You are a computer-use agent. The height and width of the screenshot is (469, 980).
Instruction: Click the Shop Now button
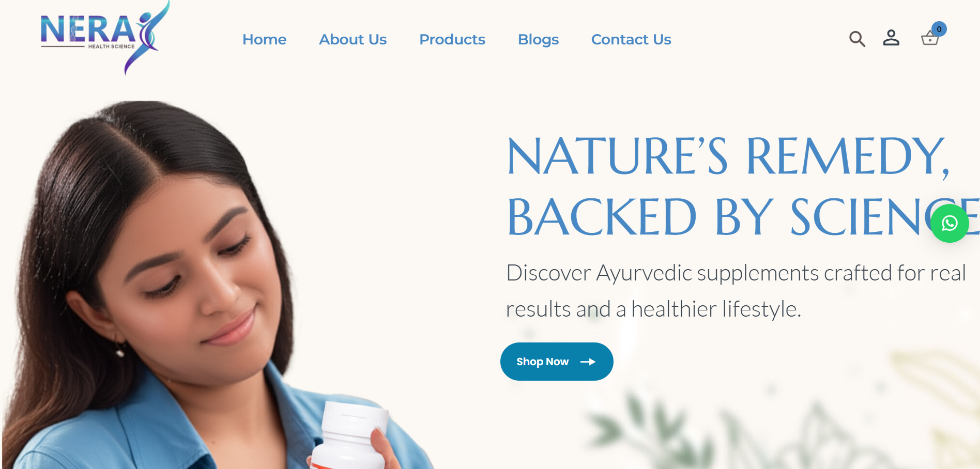557,362
